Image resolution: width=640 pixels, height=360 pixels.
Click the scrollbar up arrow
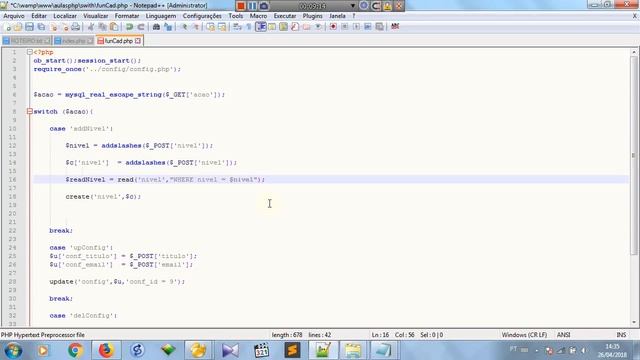633,52
